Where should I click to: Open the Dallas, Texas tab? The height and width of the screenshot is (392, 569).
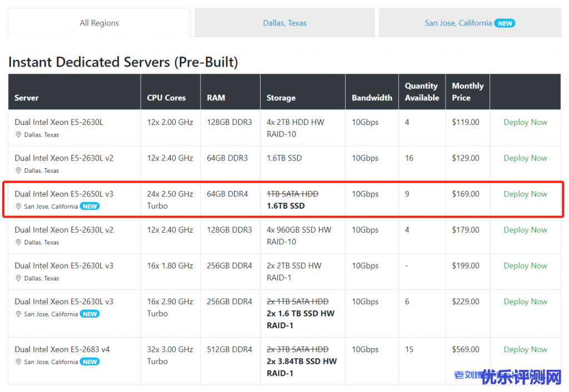284,23
